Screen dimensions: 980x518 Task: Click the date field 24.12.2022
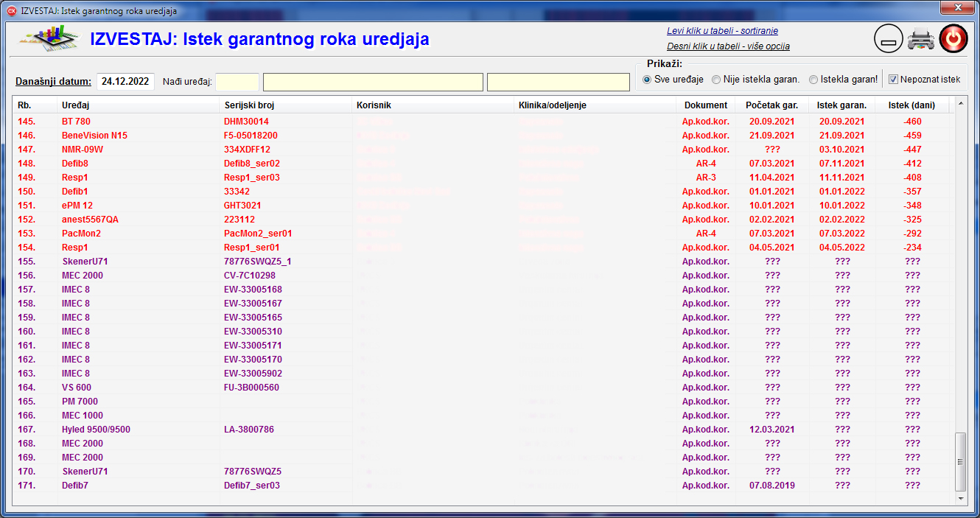point(125,82)
